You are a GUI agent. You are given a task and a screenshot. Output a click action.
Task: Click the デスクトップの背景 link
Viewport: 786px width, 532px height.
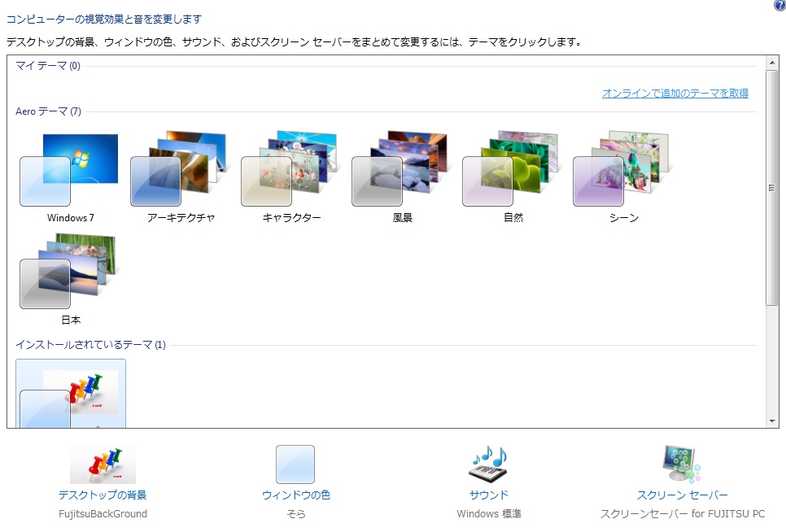point(103,495)
